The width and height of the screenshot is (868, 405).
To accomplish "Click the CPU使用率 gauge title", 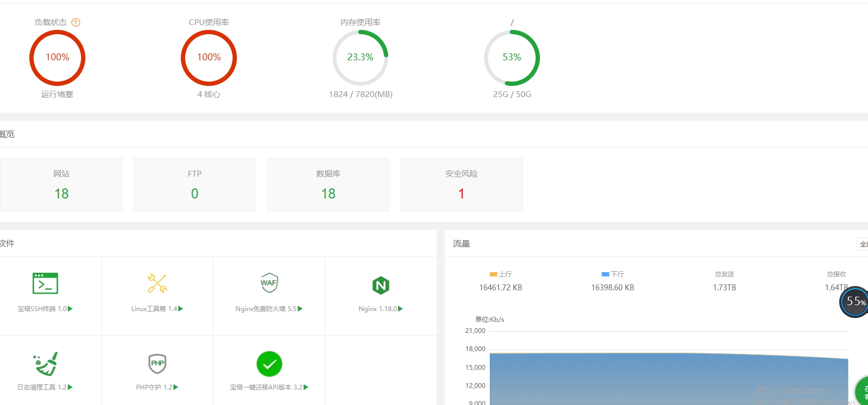I will point(209,22).
